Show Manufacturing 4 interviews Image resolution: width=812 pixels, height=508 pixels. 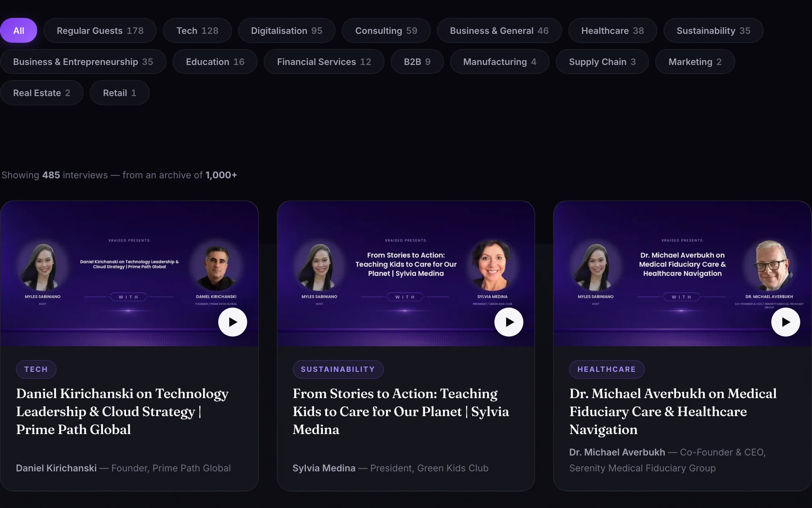tap(500, 62)
